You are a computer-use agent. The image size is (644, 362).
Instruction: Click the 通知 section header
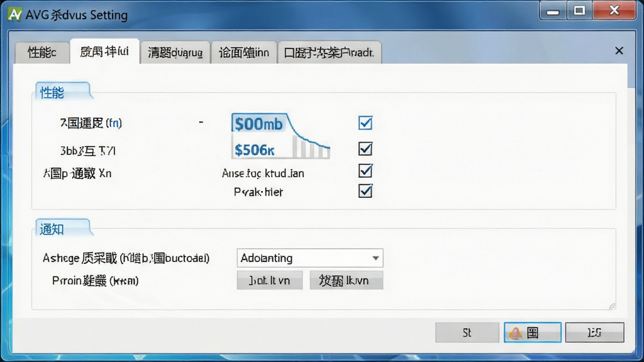[52, 229]
